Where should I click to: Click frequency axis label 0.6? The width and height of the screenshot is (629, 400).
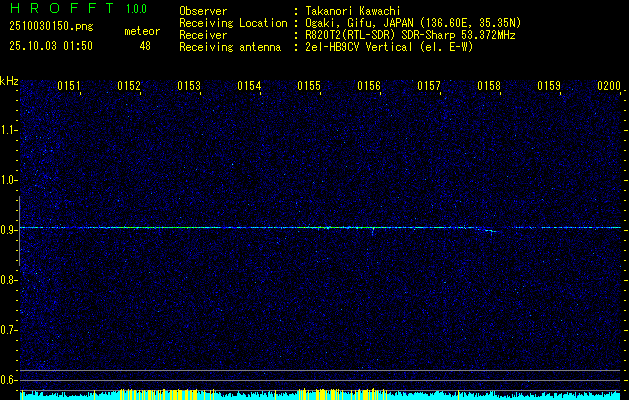coord(8,380)
